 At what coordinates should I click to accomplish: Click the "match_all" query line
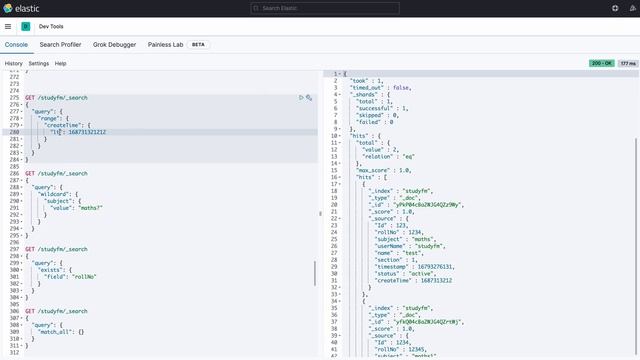click(61, 332)
